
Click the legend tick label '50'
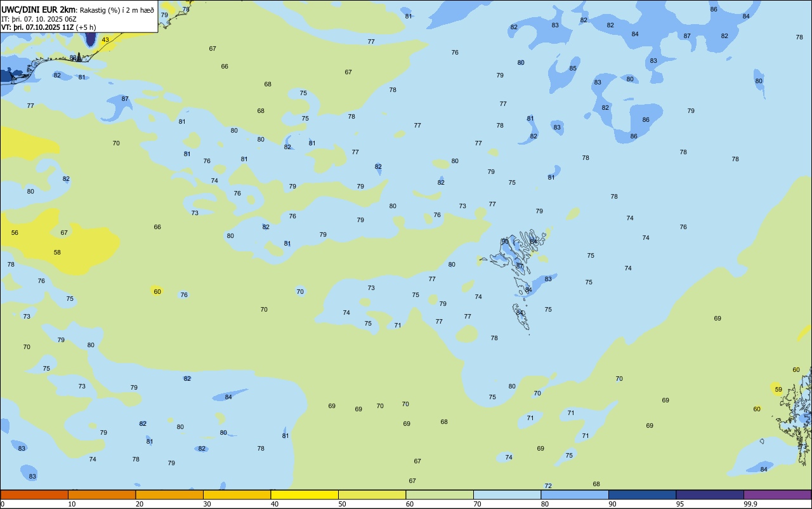pos(342,504)
